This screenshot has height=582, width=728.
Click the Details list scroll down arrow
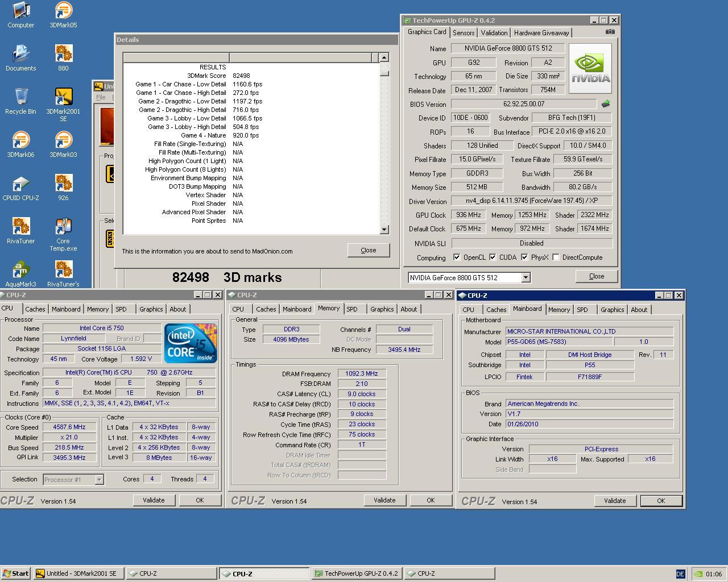tap(384, 229)
